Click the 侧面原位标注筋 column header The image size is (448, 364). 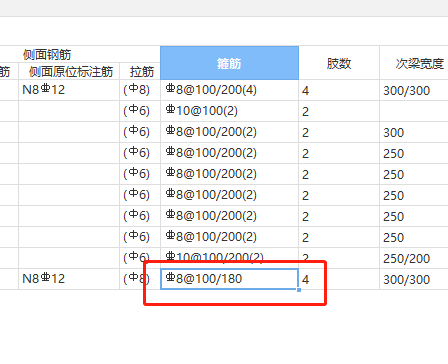69,71
